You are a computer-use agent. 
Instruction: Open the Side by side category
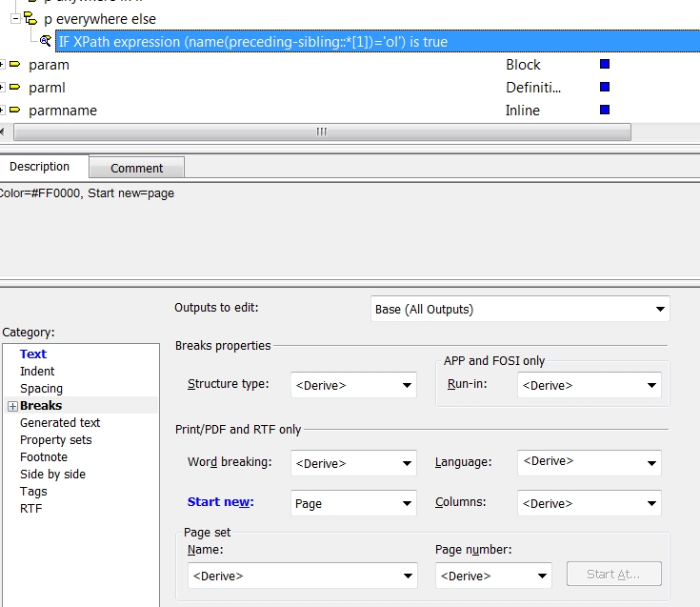(x=52, y=475)
